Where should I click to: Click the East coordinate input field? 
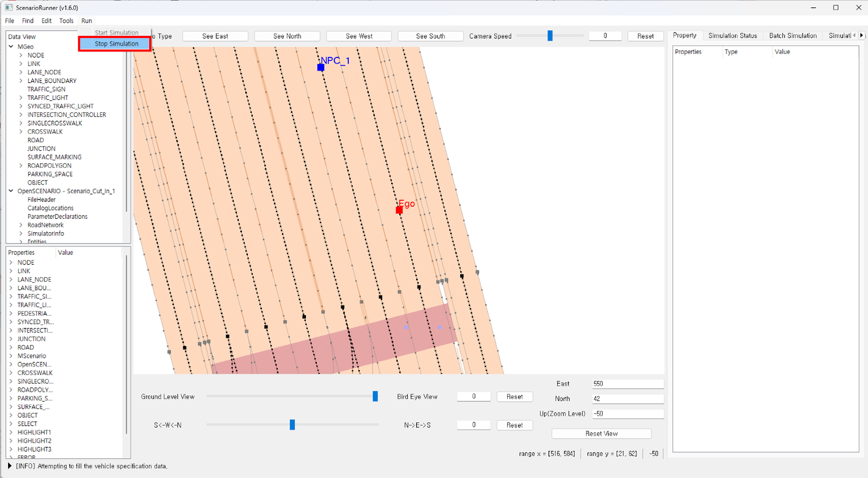[x=627, y=384]
